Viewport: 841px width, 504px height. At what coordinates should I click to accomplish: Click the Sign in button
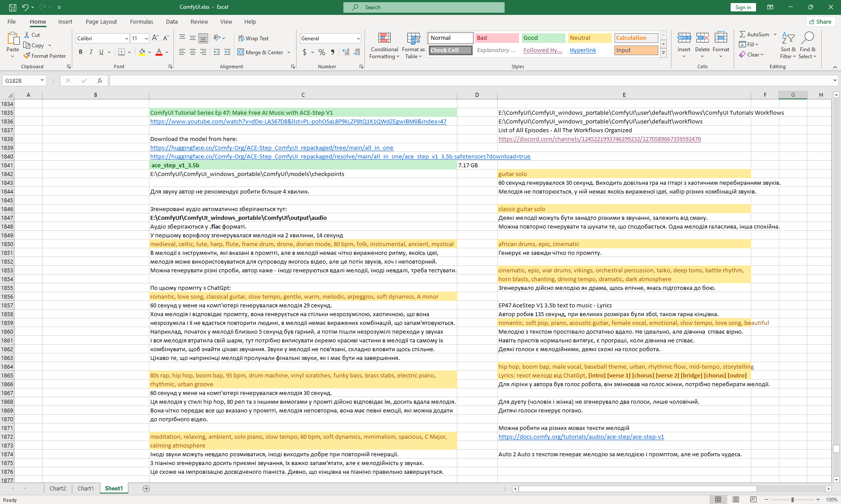[742, 7]
